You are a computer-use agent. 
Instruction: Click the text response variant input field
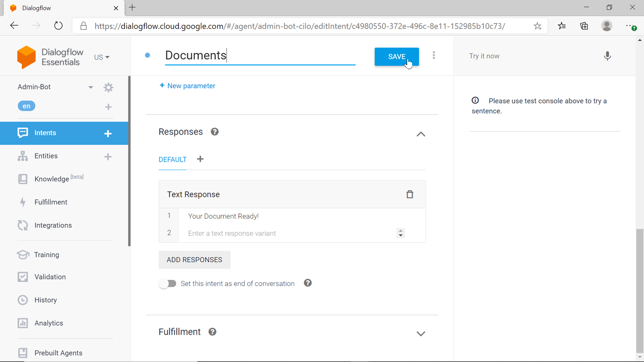click(x=290, y=233)
